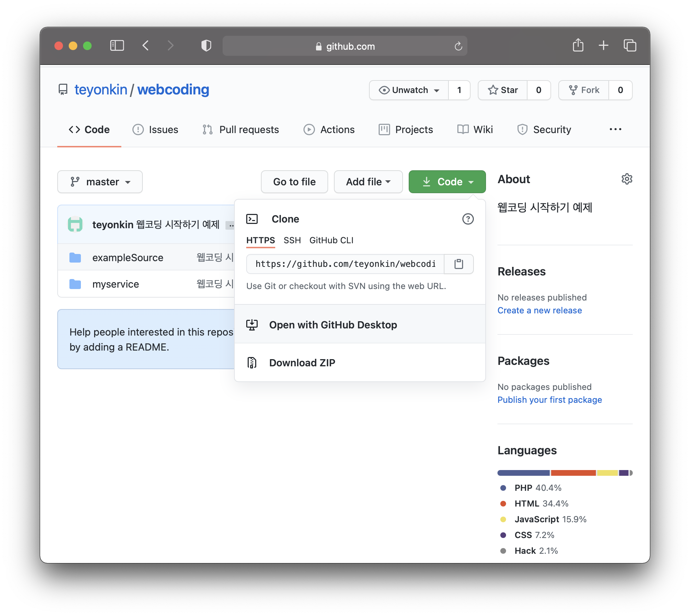Select the GitHub CLI clone tab
Image resolution: width=690 pixels, height=616 pixels.
tap(331, 240)
